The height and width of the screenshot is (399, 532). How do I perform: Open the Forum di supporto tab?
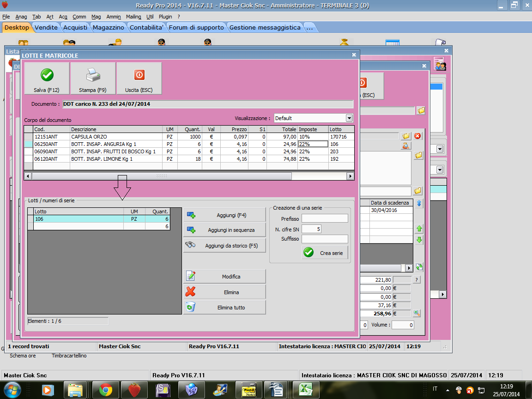196,28
